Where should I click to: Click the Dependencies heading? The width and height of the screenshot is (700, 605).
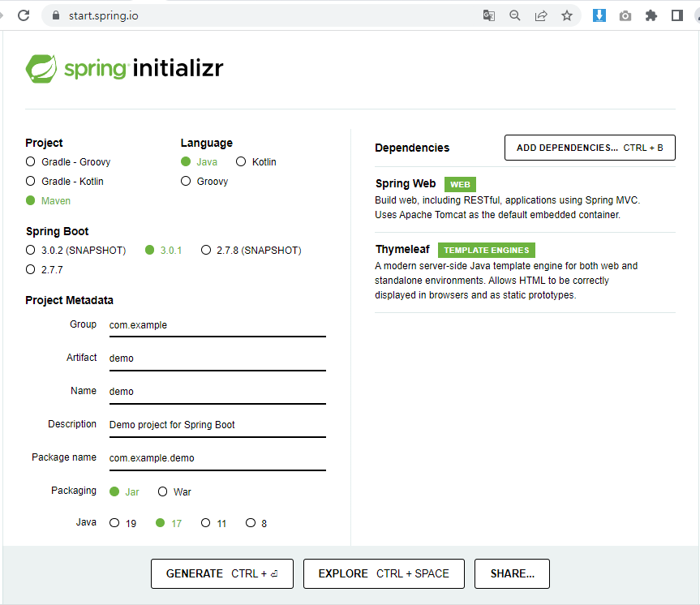click(412, 148)
